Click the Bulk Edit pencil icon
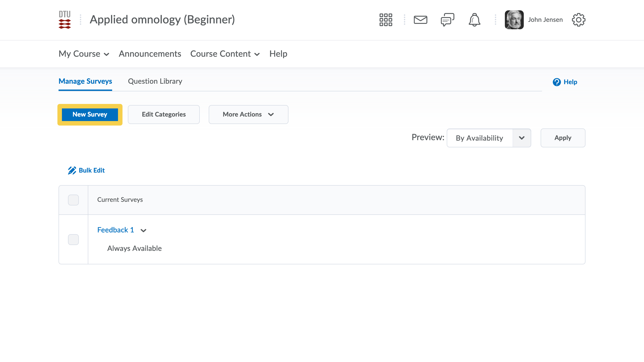The width and height of the screenshot is (644, 362). point(72,170)
